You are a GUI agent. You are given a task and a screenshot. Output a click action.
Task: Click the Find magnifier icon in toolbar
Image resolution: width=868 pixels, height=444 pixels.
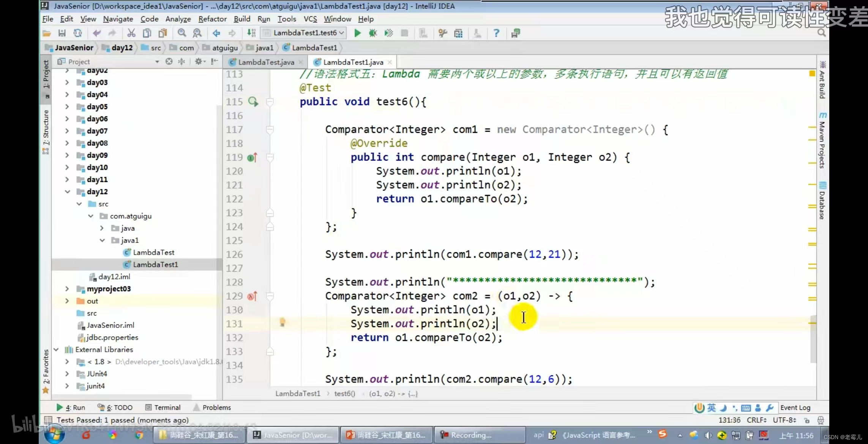pyautogui.click(x=181, y=33)
